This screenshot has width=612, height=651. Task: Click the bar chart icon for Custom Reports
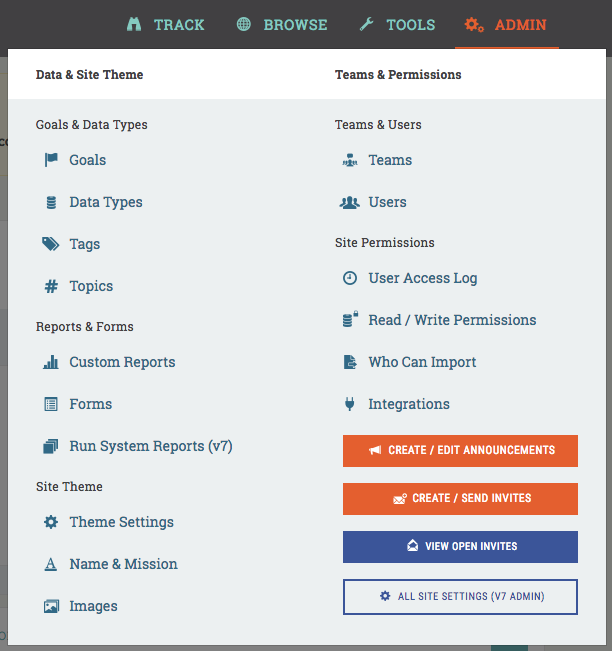pyautogui.click(x=51, y=362)
